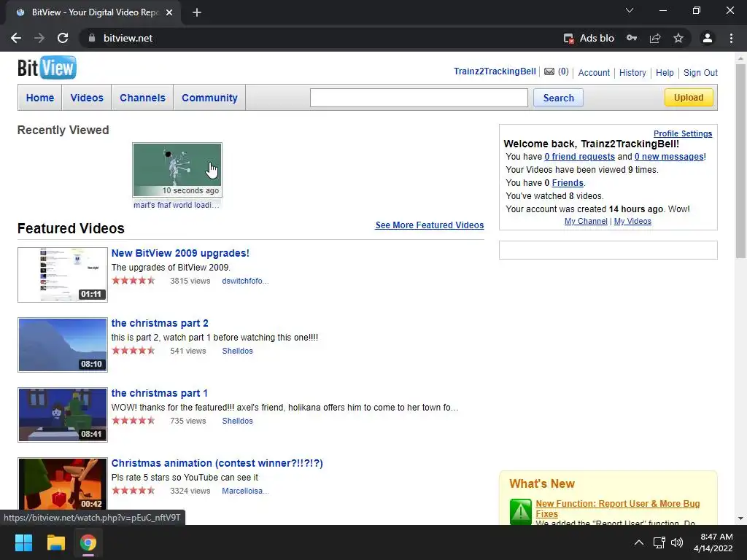Click the lock icon in address bar

91,38
